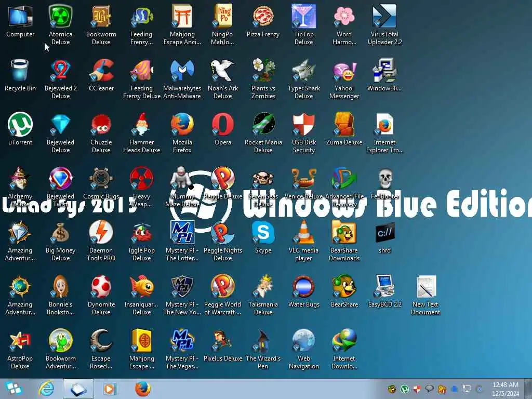Select the BearShare Downloads folder

[344, 240]
